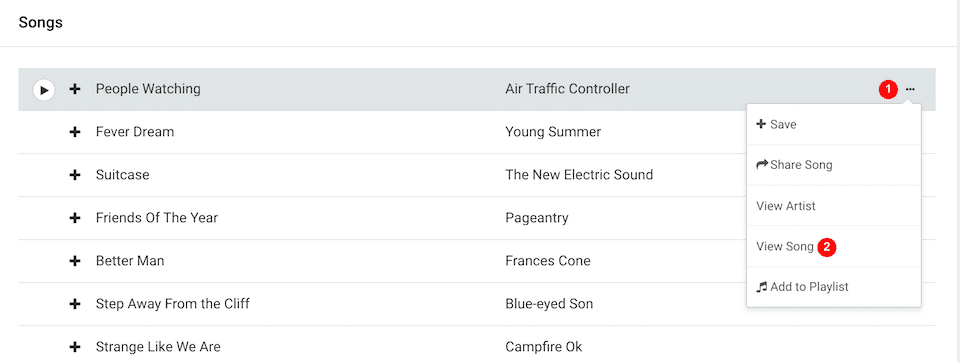960x362 pixels.
Task: Add Step Away From the Cliff plus icon
Action: [75, 304]
